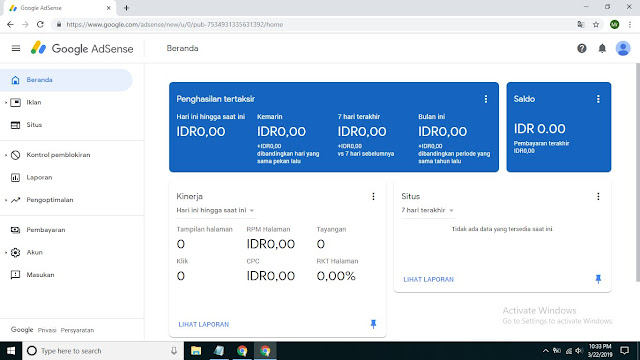640x360 pixels.
Task: Click the Google footer link
Action: click(22, 330)
